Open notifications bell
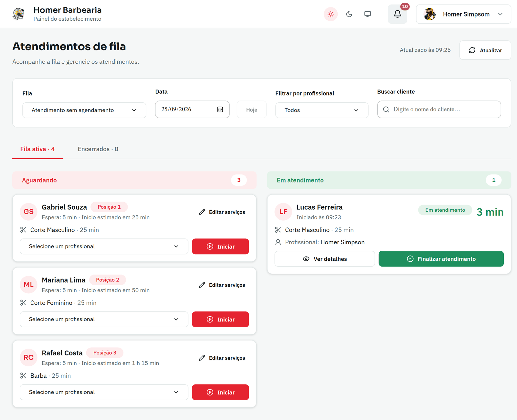The height and width of the screenshot is (420, 517). (x=397, y=14)
